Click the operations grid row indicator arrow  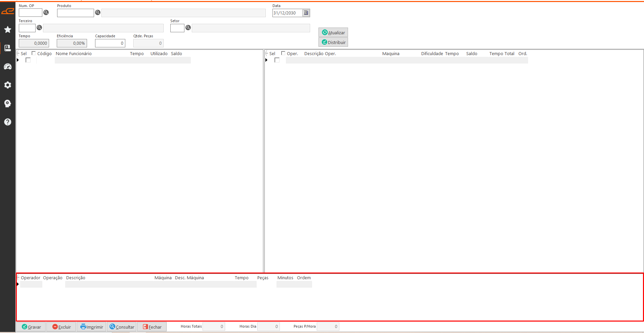pyautogui.click(x=266, y=60)
